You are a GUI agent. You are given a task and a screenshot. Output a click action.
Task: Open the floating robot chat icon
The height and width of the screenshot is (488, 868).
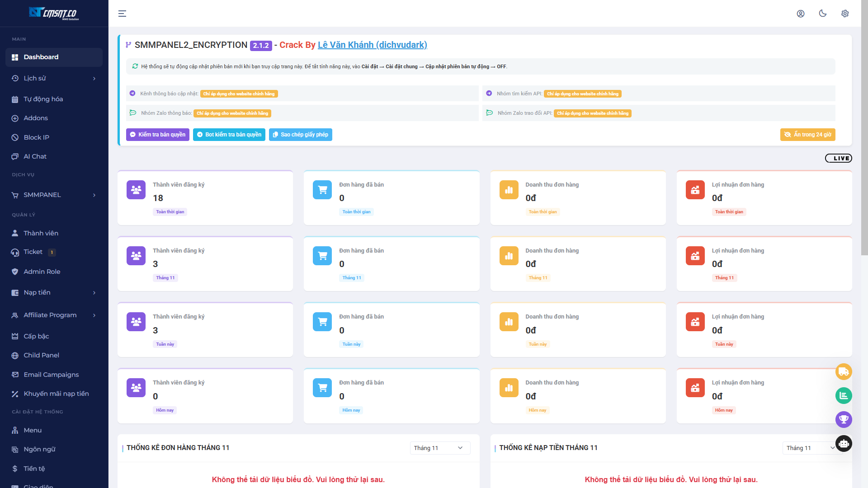tap(843, 444)
